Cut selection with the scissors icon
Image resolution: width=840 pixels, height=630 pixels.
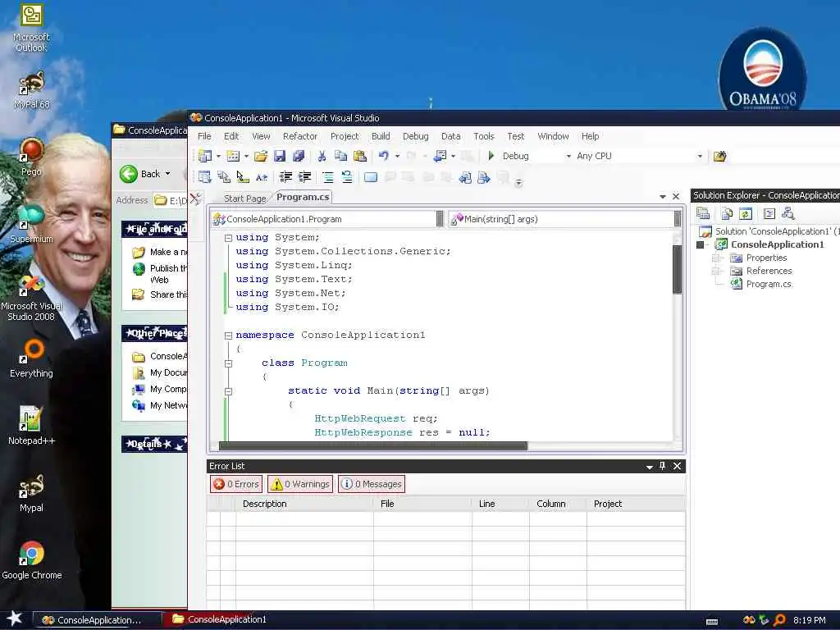(322, 156)
